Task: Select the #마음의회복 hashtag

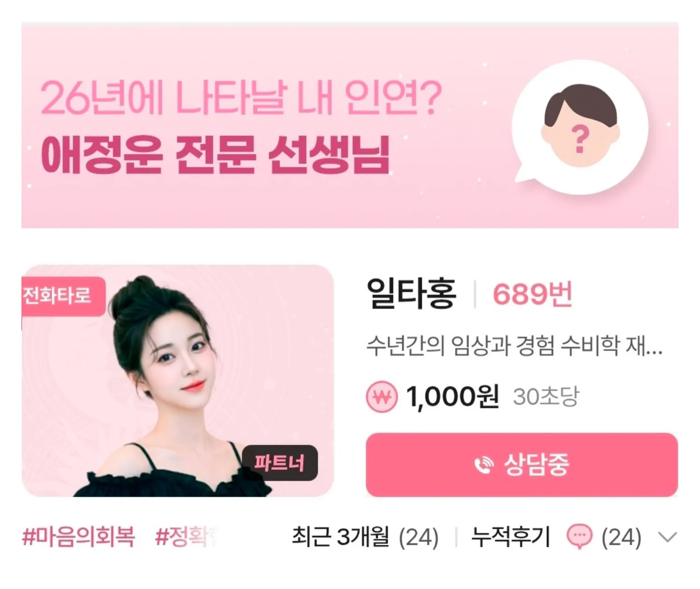Action: (x=79, y=537)
